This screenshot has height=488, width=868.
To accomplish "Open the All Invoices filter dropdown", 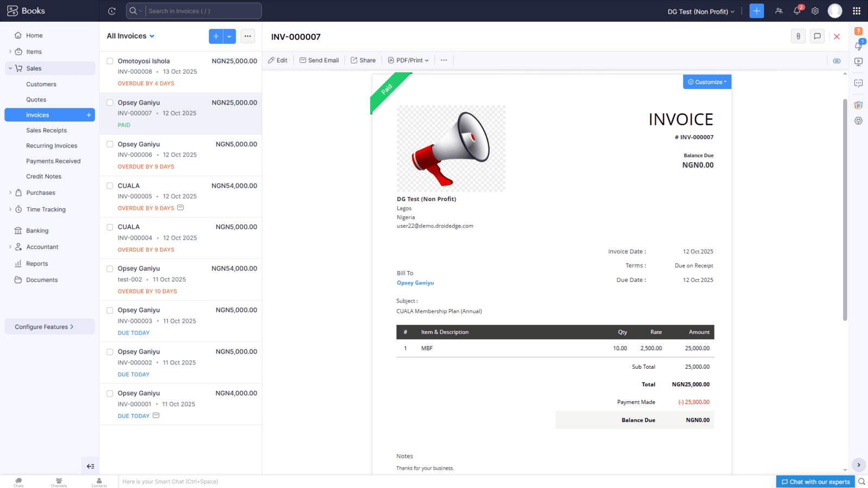I will coord(131,36).
